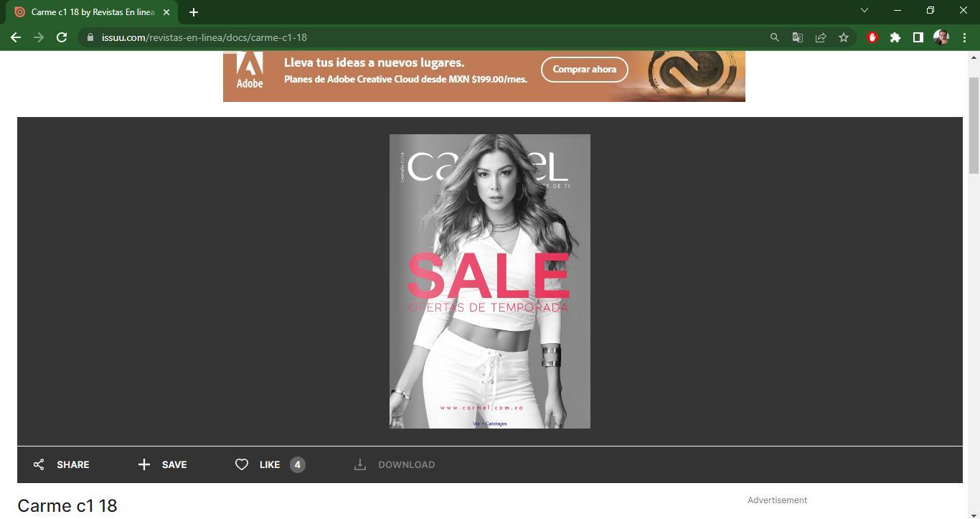
Task: Click the page vertical scrollbar thumb
Action: [974, 126]
